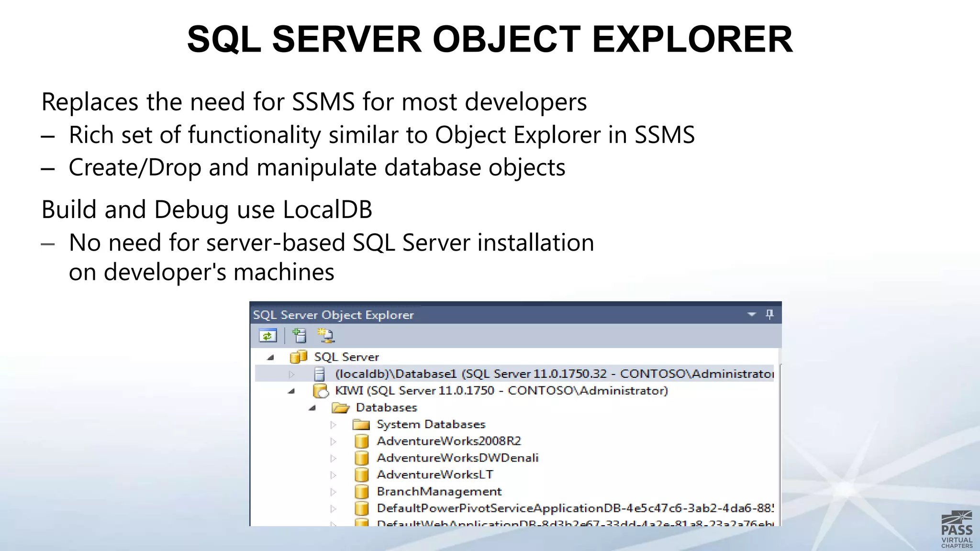This screenshot has height=551, width=980.
Task: Select the Databases tree label
Action: (387, 408)
